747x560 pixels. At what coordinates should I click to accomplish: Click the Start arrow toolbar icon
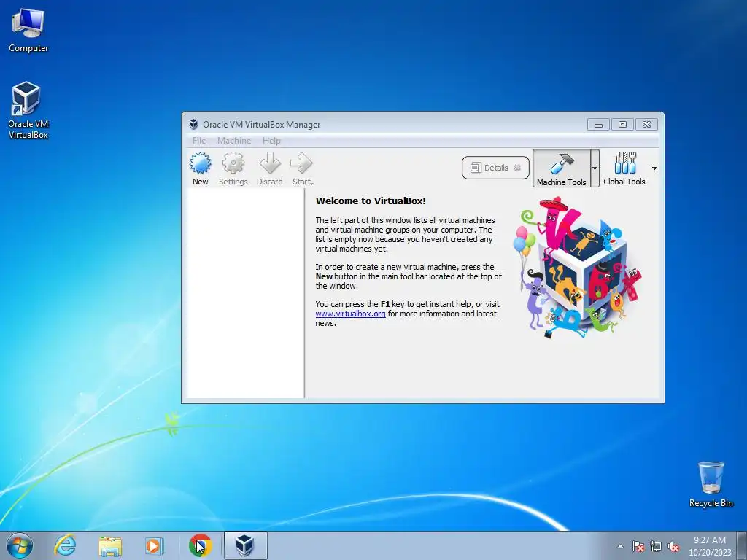(x=302, y=168)
